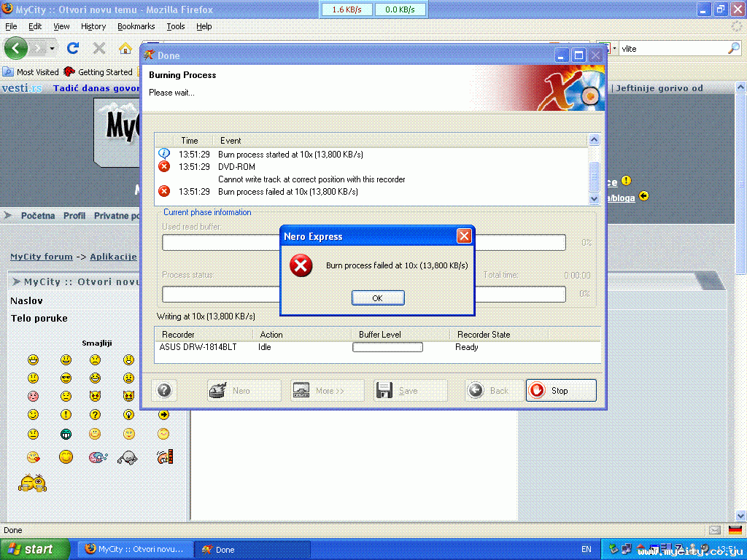
Task: Open the MyCity forum breadcrumb link
Action: pos(42,257)
